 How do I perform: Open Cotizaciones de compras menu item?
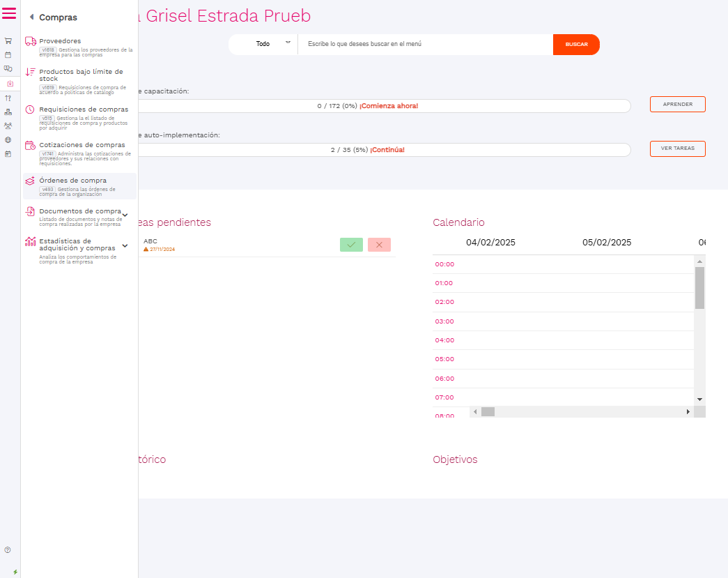tap(82, 145)
